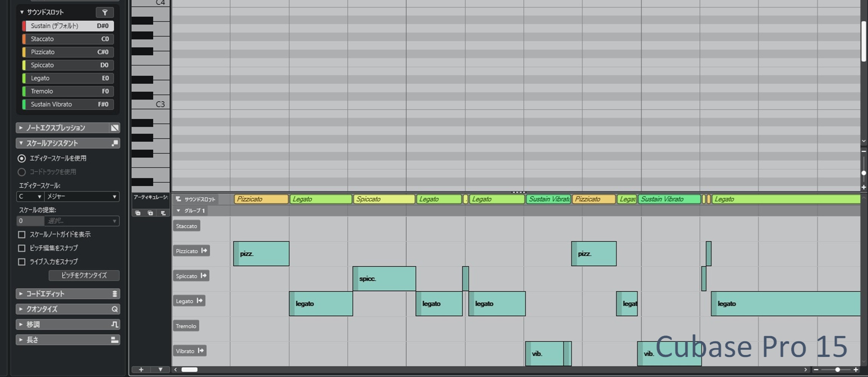Click the Staccato lane label button

pos(187,226)
